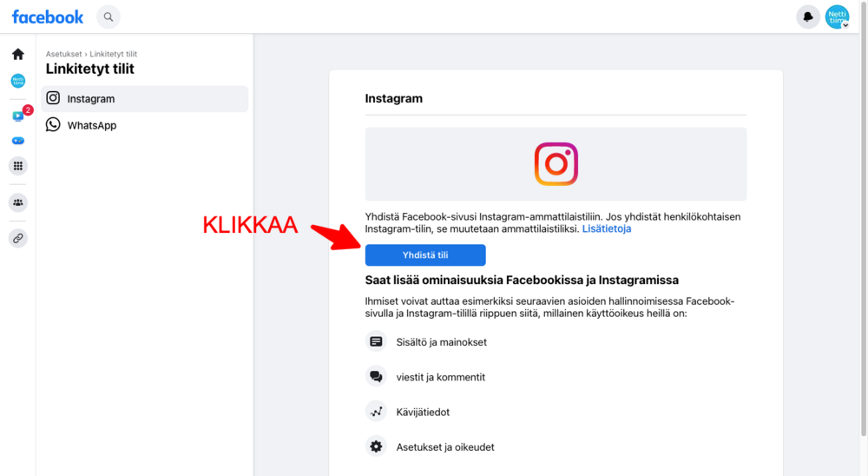Click the Facebook logo

(x=48, y=17)
